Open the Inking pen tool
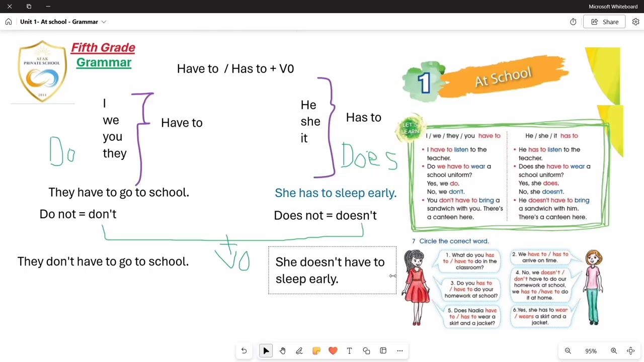644x362 pixels. tap(299, 351)
